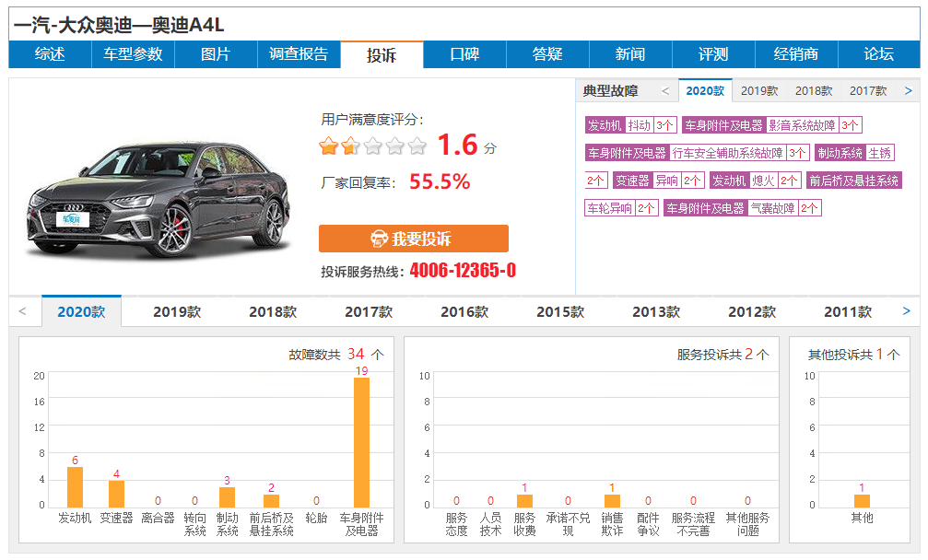This screenshot has width=928, height=560.
Task: Click the 前后桥及悬挂系统 bar showing 2
Action: point(271,501)
